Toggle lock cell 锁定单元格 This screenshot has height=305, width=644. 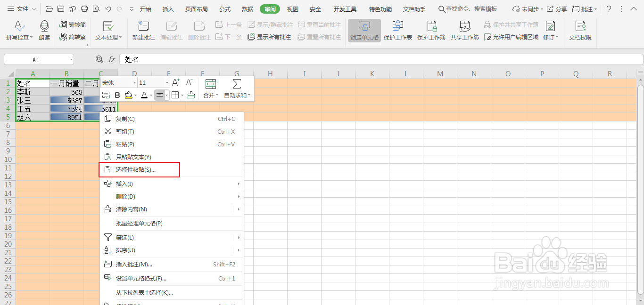[364, 31]
